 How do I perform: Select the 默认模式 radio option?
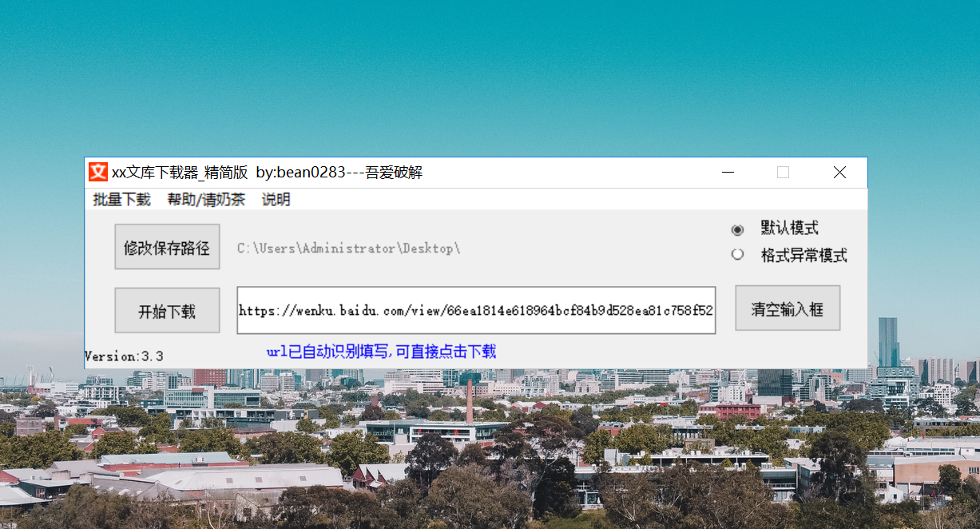(x=775, y=229)
